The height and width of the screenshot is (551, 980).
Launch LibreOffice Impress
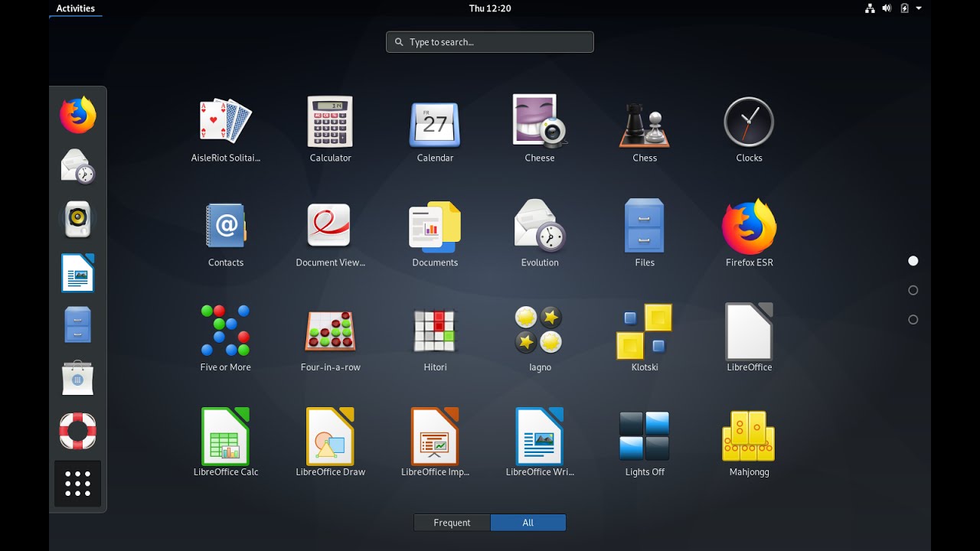click(435, 436)
